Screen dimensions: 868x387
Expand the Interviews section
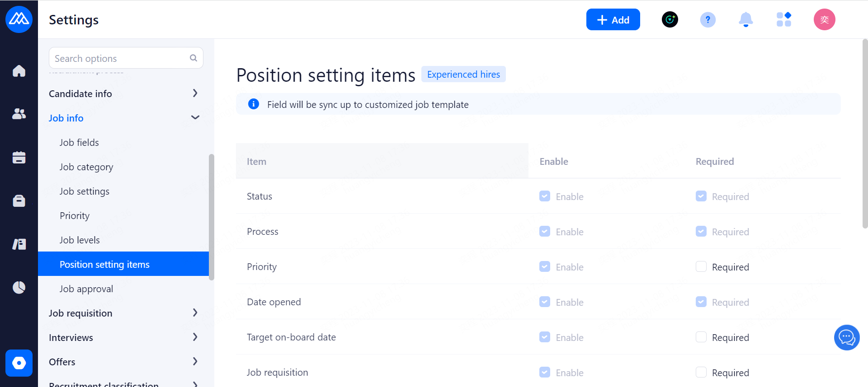[x=195, y=337]
